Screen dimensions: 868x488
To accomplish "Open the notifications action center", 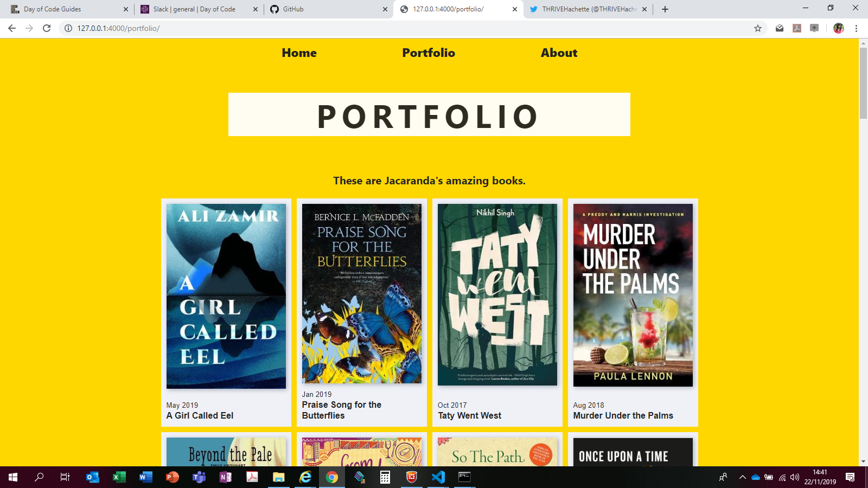I will pos(850,477).
